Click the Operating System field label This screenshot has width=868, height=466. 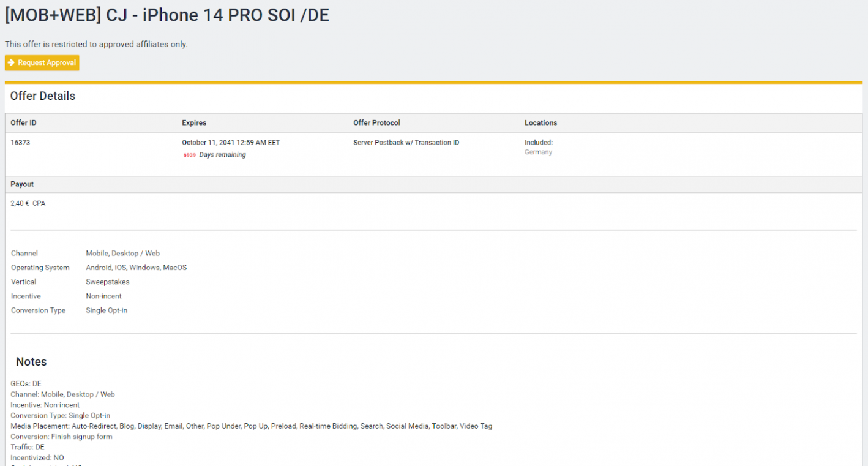tap(40, 268)
